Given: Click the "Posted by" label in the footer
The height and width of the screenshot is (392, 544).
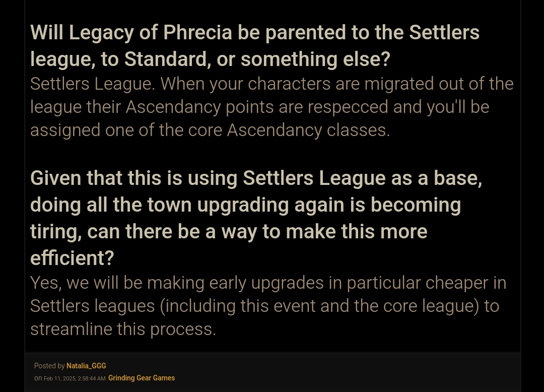Looking at the screenshot, I should pos(49,366).
